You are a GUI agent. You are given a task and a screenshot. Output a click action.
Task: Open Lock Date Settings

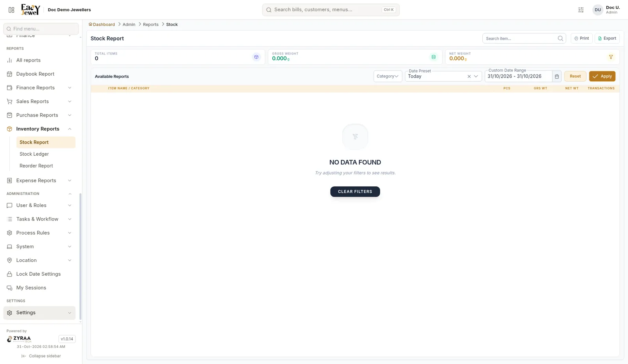point(39,274)
